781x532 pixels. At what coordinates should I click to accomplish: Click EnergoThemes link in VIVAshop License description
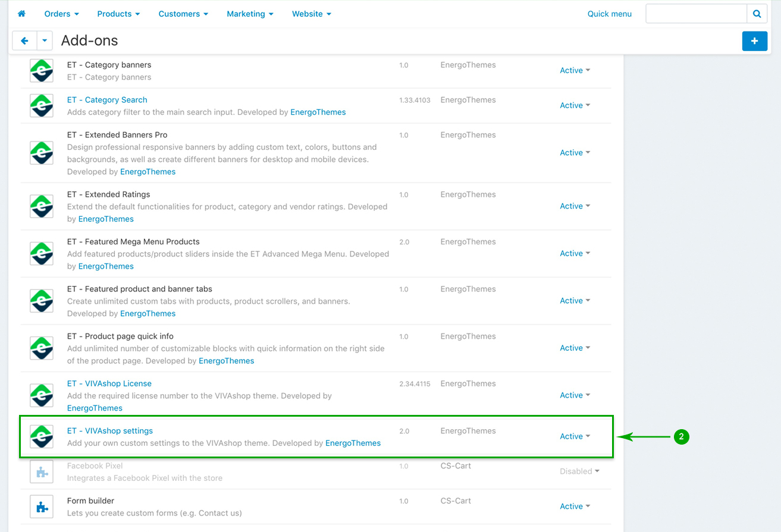click(95, 408)
